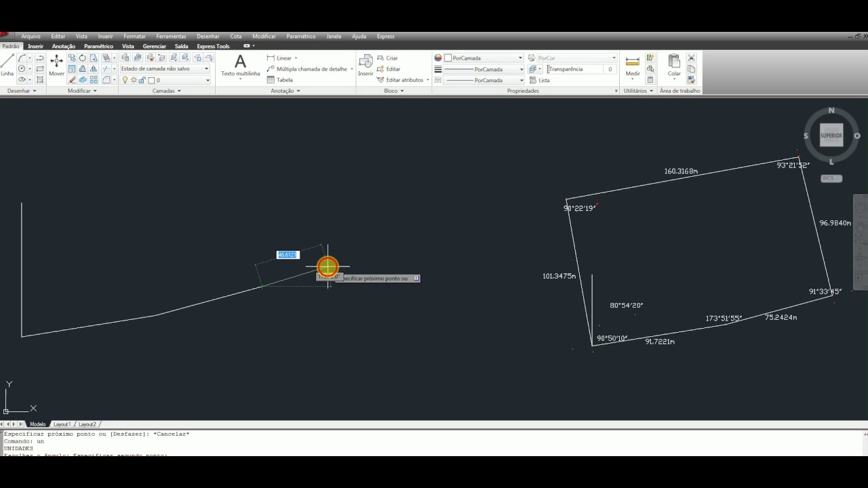This screenshot has height=488, width=868.
Task: Open the Propriedades panel dialog launcher arrow
Action: (x=616, y=91)
